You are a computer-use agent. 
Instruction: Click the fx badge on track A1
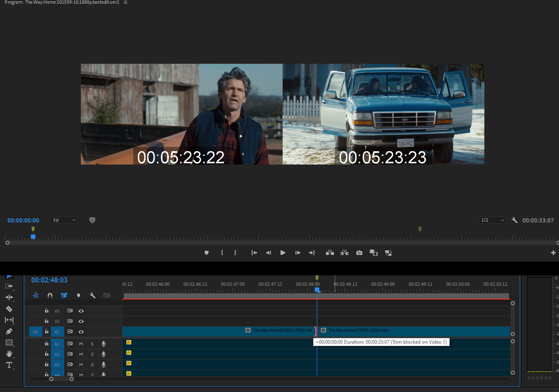pos(129,342)
